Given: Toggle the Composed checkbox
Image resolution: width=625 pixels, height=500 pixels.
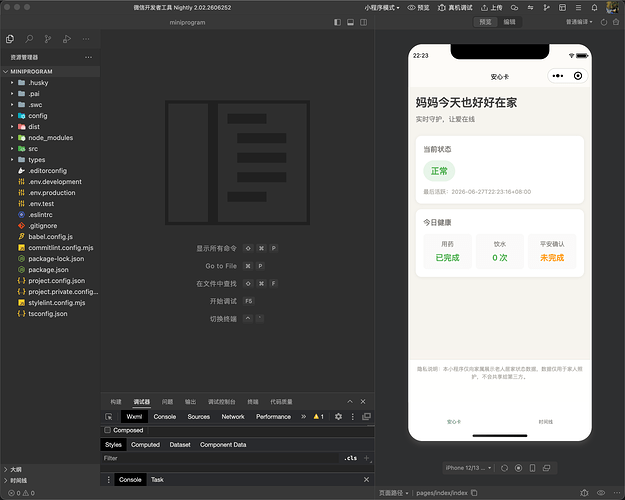Looking at the screenshot, I should coord(107,430).
